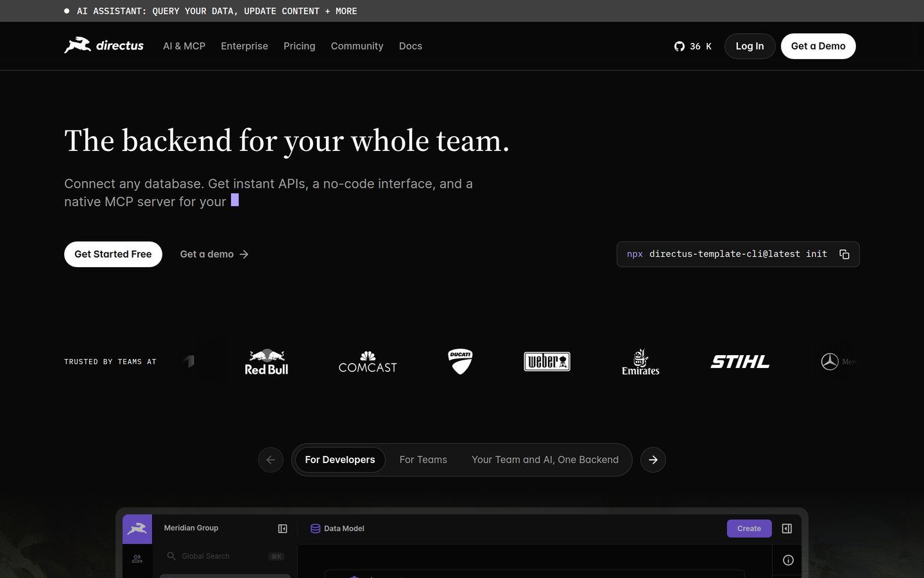Toggle the right panel icon beside Create

coord(787,529)
